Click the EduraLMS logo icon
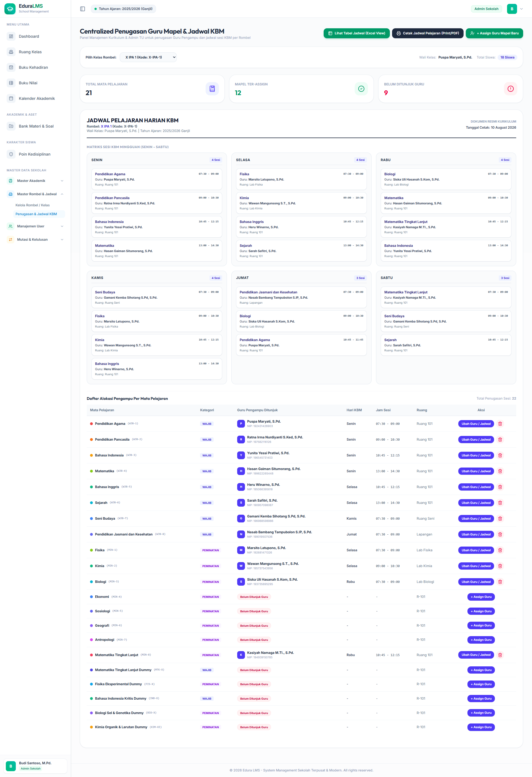Viewport: 532px width, 777px height. [10, 9]
